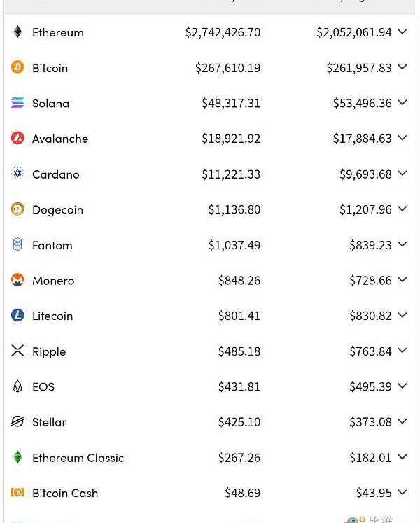Expand the Stellar row chevron
This screenshot has height=523, width=420.
[402, 421]
